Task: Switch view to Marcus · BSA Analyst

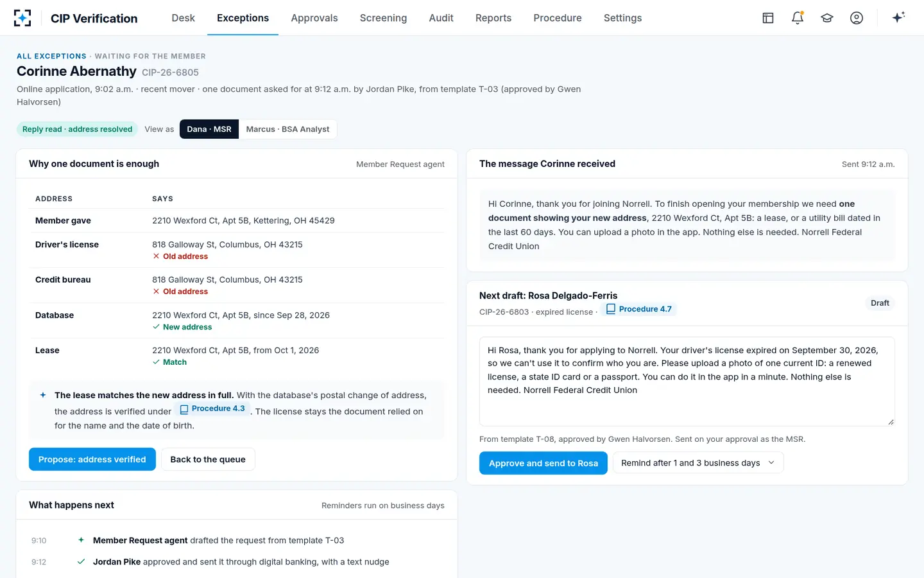Action: click(287, 129)
